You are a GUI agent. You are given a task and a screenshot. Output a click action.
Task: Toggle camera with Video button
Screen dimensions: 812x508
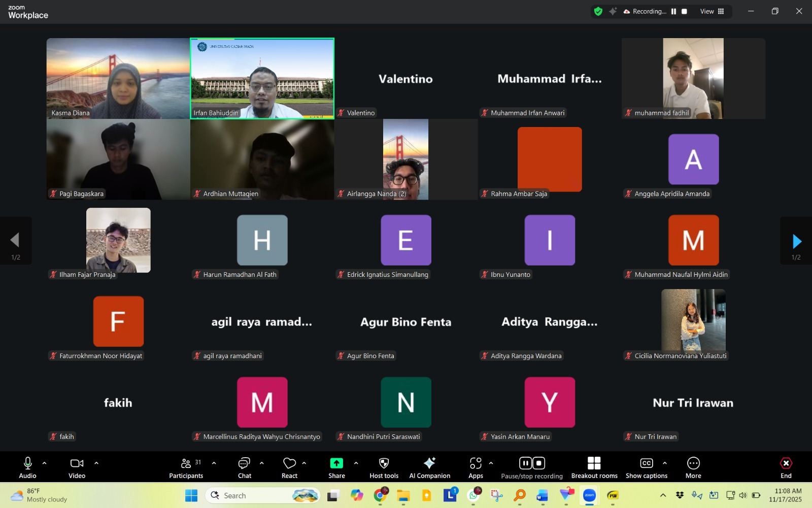point(77,467)
